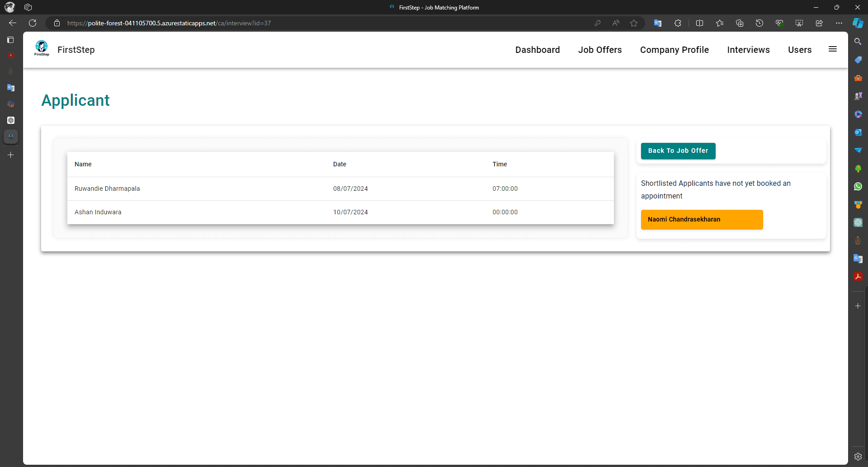Screen dimensions: 868x467
Task: Open the Job Offers page
Action: (x=600, y=50)
